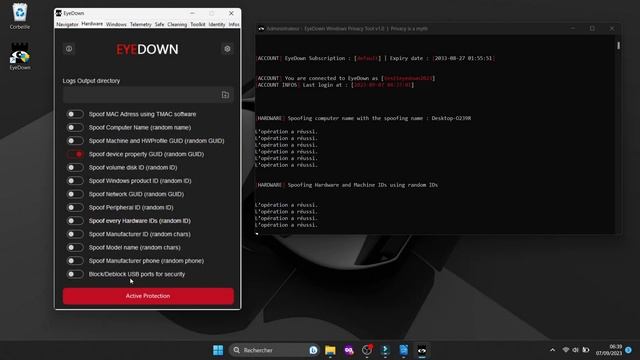Switch to the Identity tab
This screenshot has width=640, height=360.
(217, 24)
